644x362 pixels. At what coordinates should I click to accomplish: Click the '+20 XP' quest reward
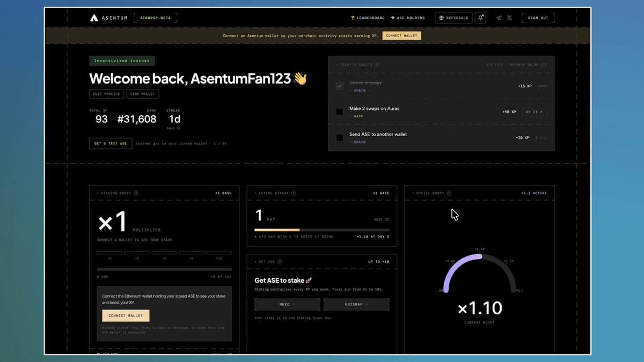[522, 138]
